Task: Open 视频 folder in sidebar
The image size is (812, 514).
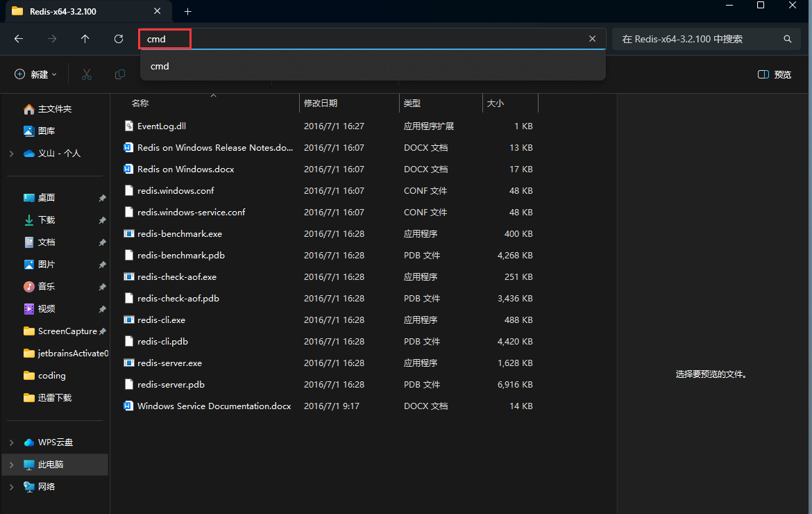Action: click(x=46, y=309)
